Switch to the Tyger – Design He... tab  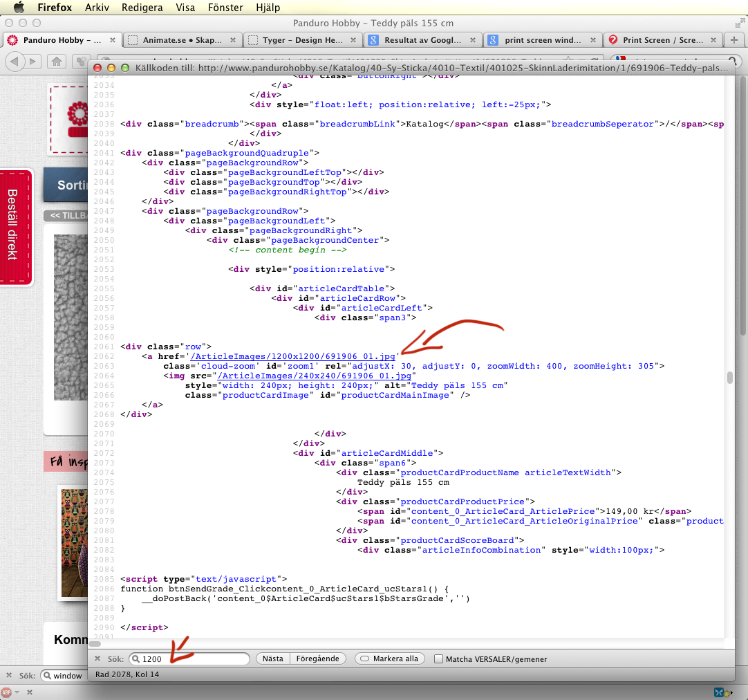point(302,40)
